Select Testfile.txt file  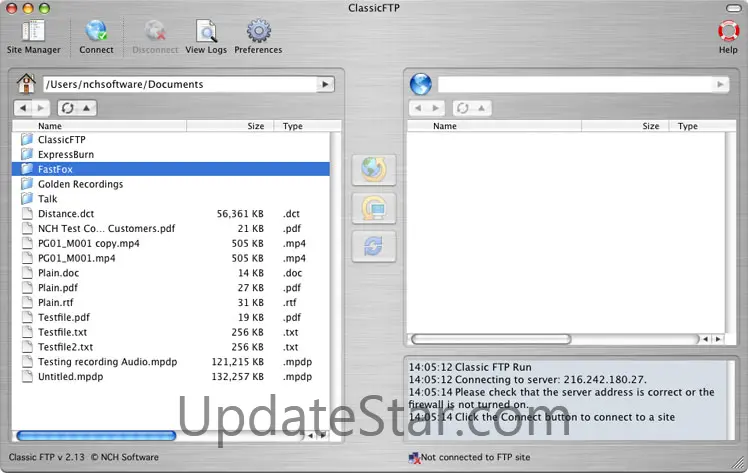pyautogui.click(x=171, y=332)
